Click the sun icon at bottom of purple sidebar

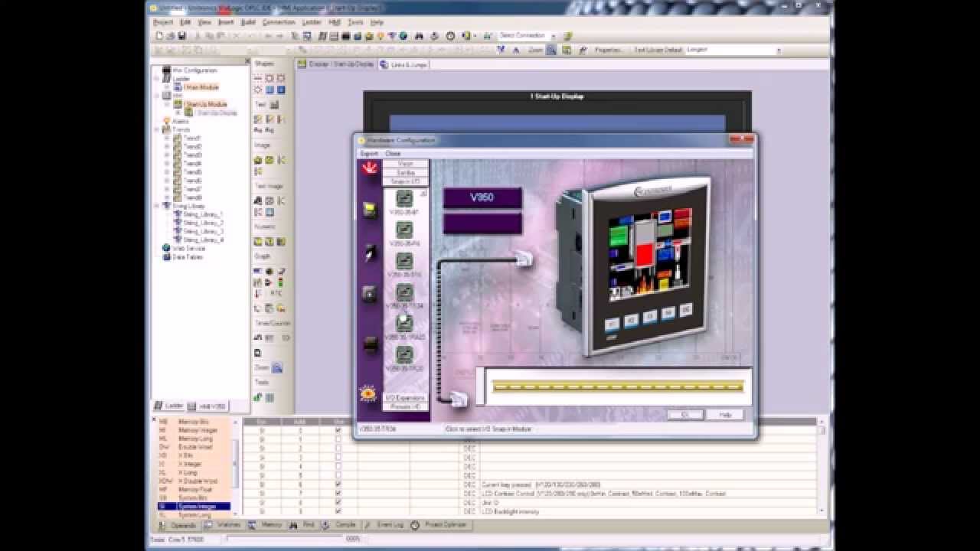[x=368, y=393]
